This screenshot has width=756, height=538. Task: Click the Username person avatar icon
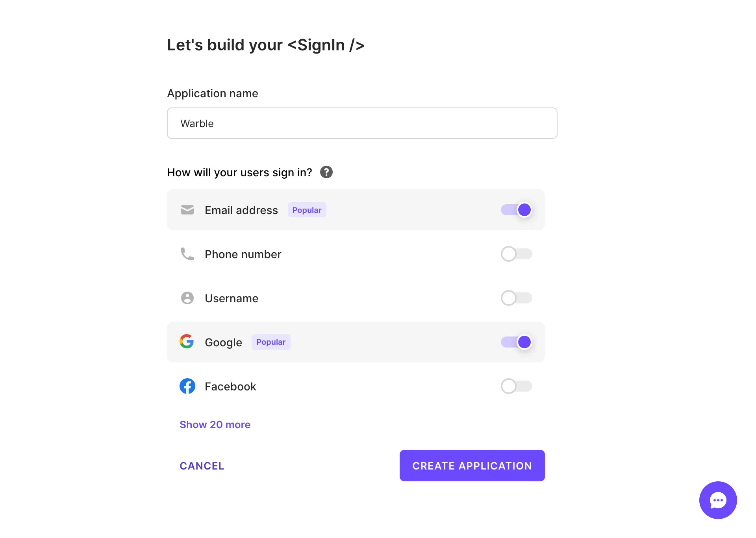pos(187,298)
